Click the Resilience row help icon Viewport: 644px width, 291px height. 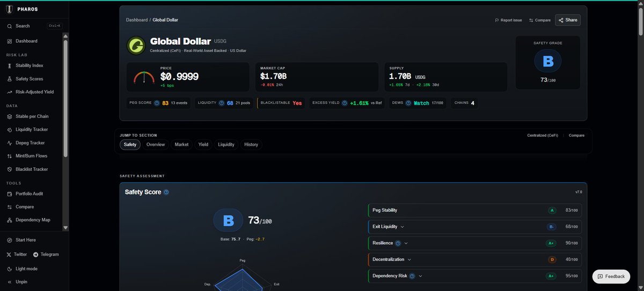click(398, 243)
